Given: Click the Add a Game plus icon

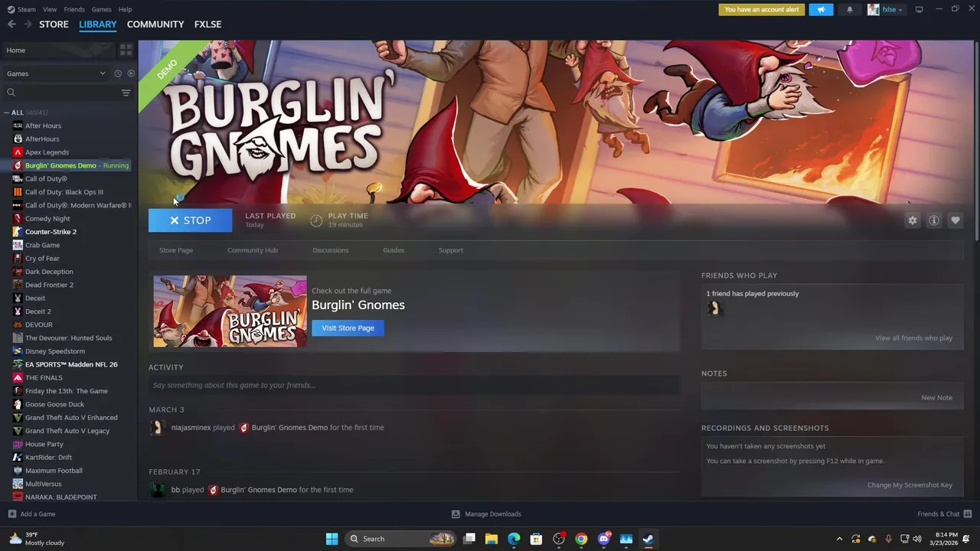Looking at the screenshot, I should click(x=11, y=514).
